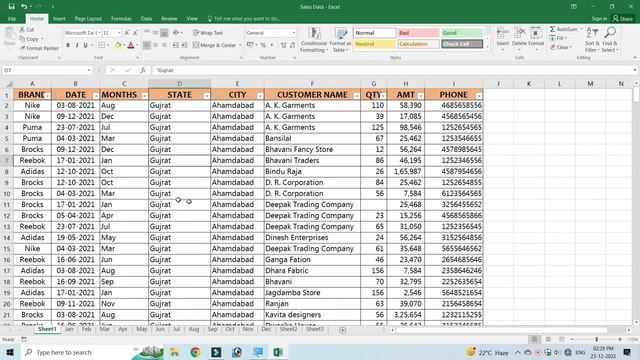Switch to the Jan sheet tab
This screenshot has width=640, height=360.
pyautogui.click(x=69, y=329)
